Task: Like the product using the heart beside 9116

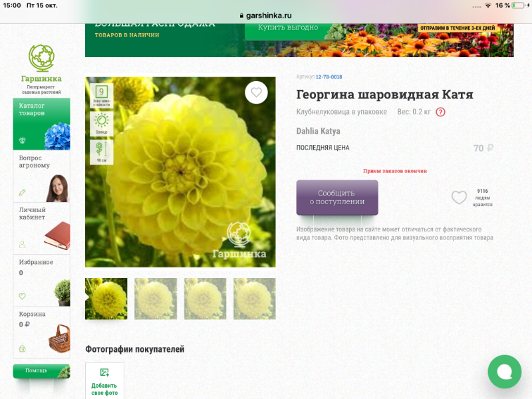Action: pyautogui.click(x=459, y=198)
